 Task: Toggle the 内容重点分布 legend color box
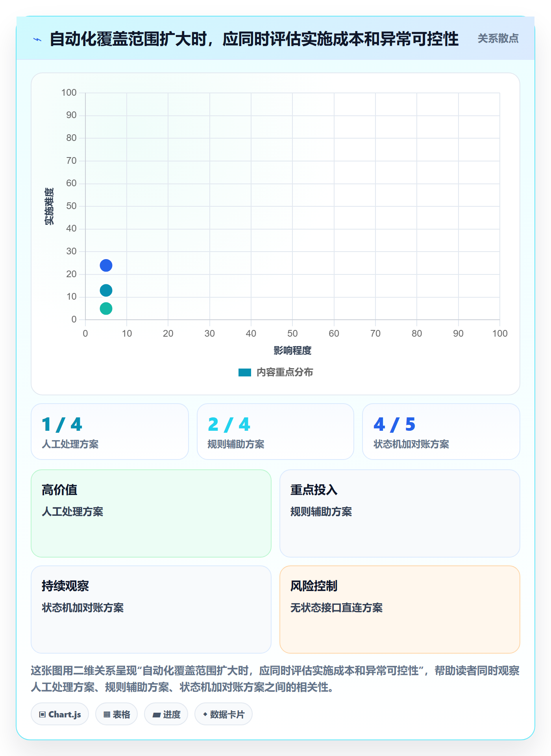245,372
